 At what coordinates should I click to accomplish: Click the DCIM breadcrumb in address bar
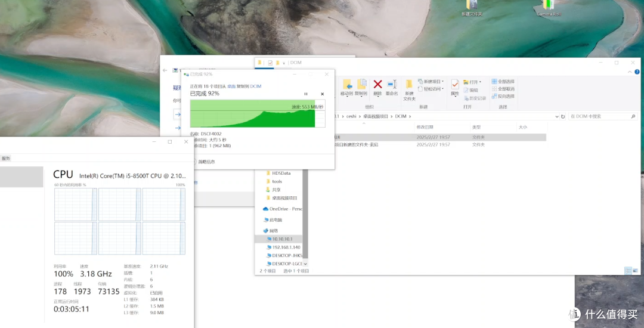401,116
